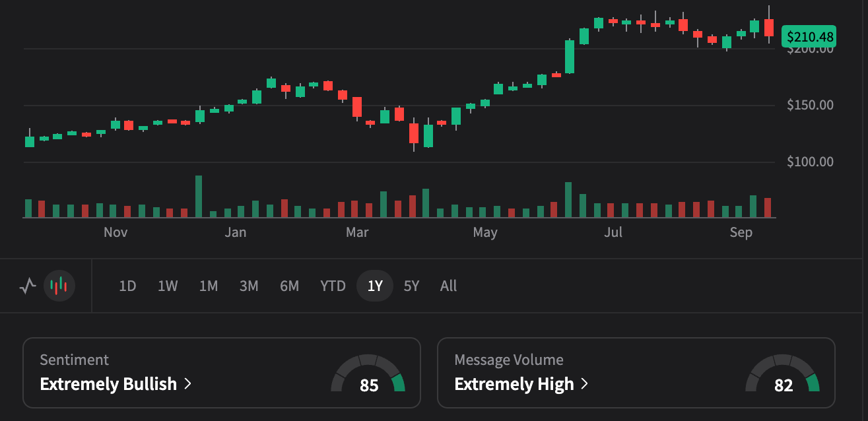The height and width of the screenshot is (421, 868).
Task: Click the Message Volume card title
Action: pyautogui.click(x=509, y=360)
